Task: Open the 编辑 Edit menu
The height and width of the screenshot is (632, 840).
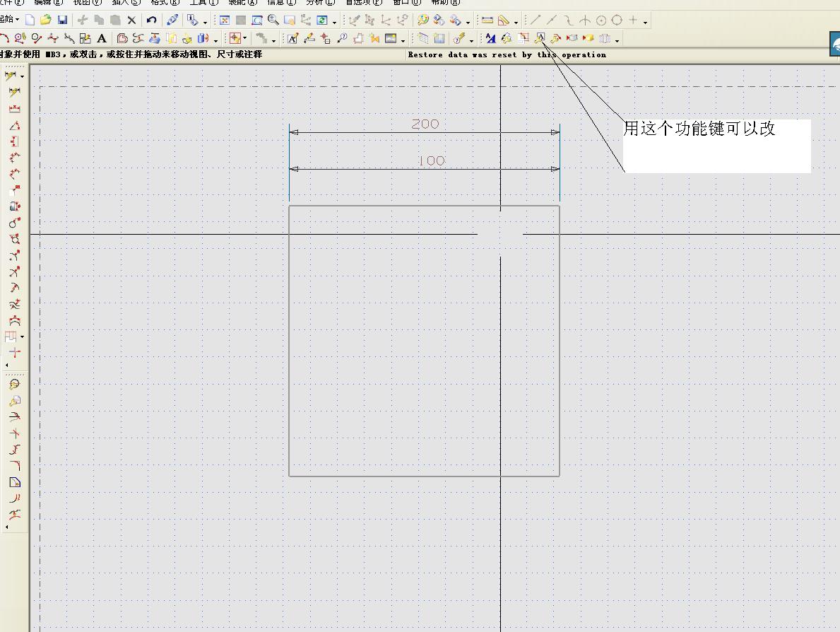Action: tap(48, 3)
